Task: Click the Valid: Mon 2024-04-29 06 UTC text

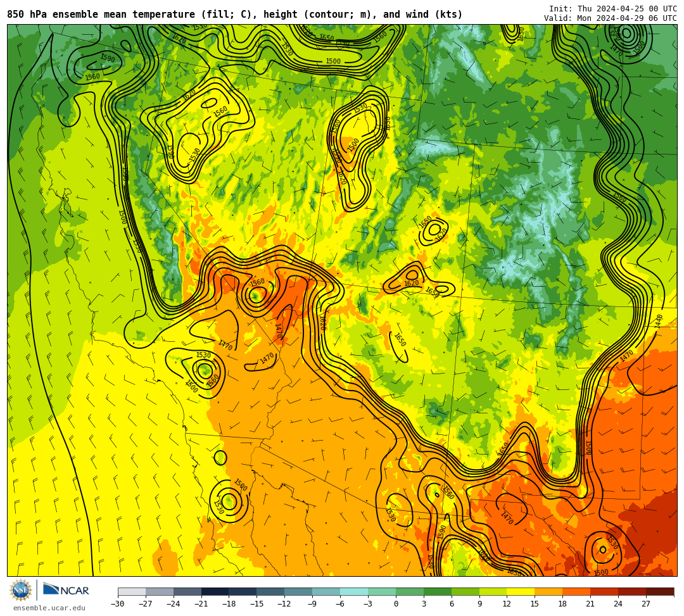Action: [x=611, y=18]
